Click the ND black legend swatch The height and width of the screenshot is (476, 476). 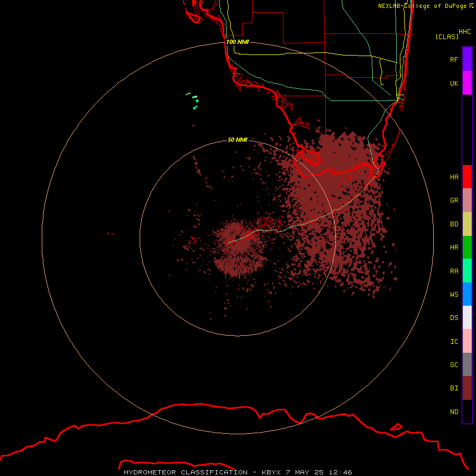click(467, 411)
